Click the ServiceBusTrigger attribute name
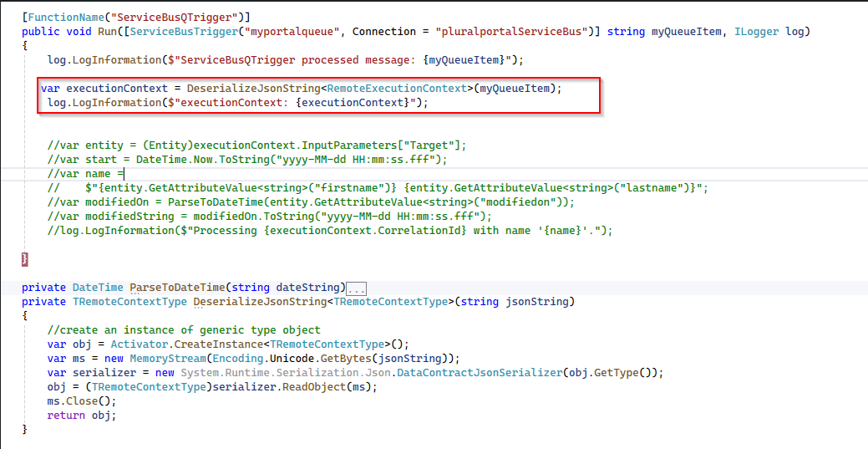This screenshot has width=868, height=449. 185,32
